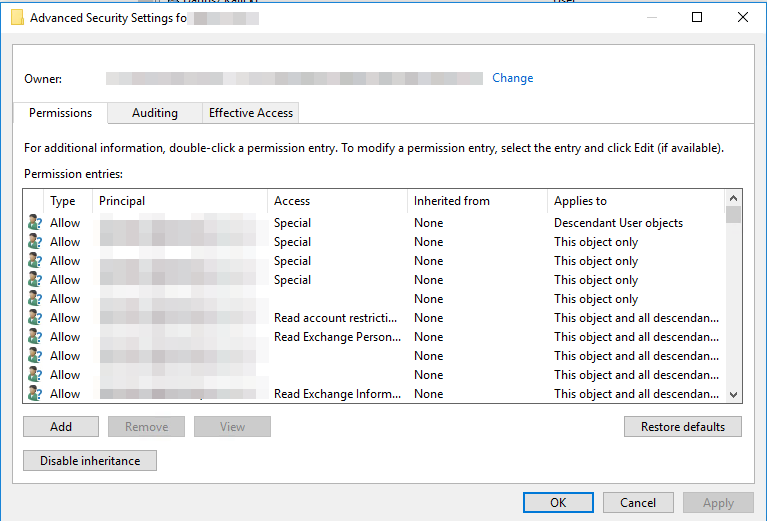
Task: Click user icon of Read account restrictions entry
Action: (35, 318)
